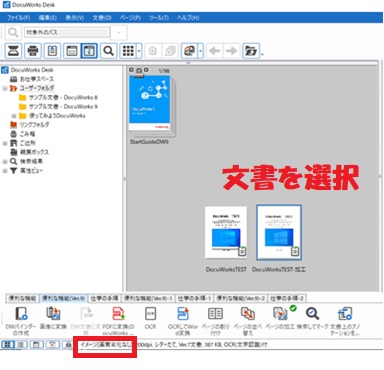The height and width of the screenshot is (370, 384).
Task: Click the PDFに変換 icon
Action: point(118,314)
